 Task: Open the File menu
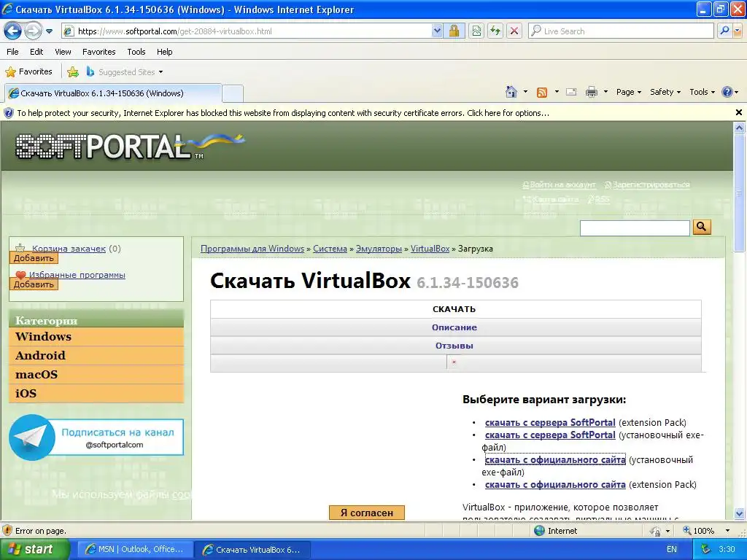[x=13, y=52]
